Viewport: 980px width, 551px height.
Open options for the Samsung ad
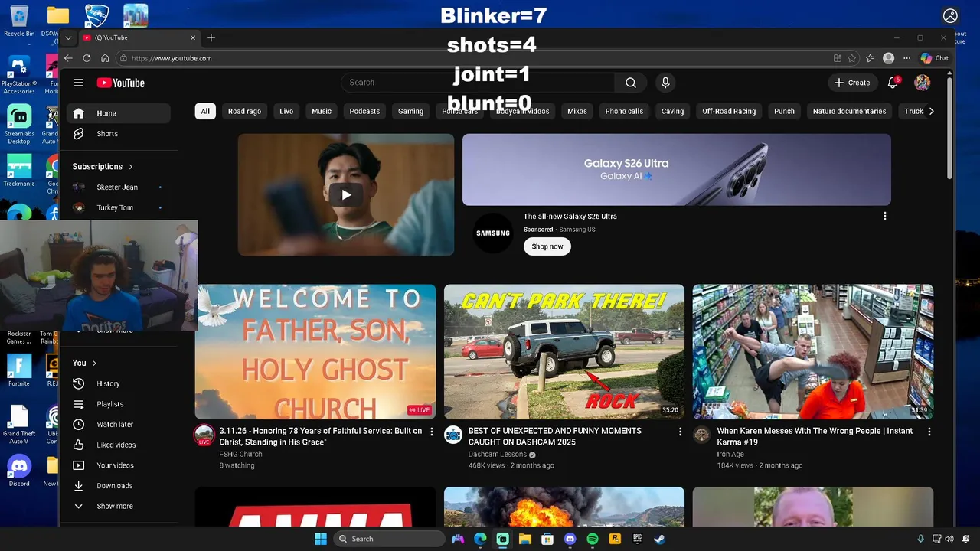pos(885,217)
